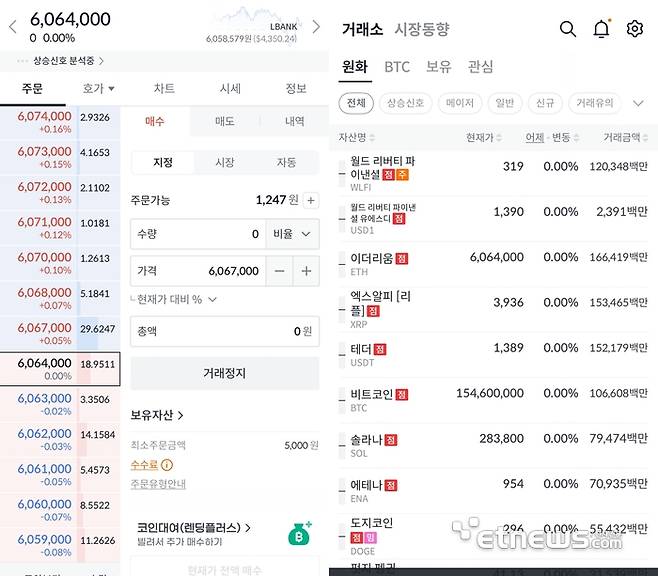This screenshot has height=576, width=658.
Task: Open the 이더리움 ETH row
Action: (493, 264)
